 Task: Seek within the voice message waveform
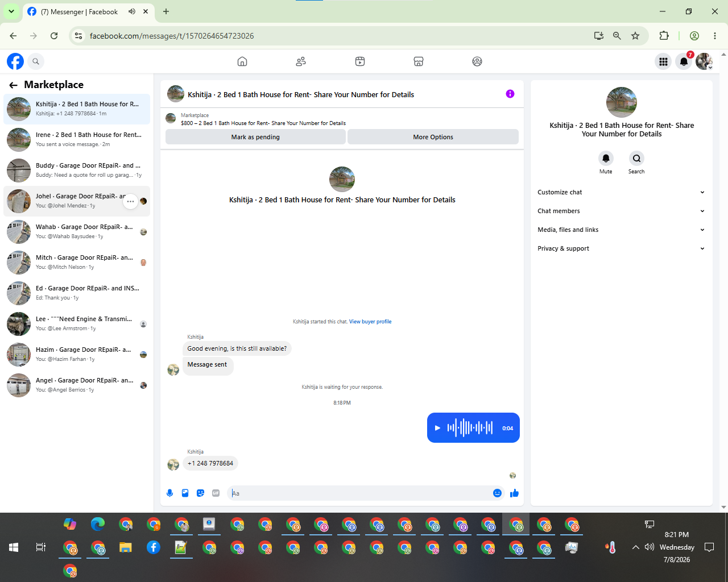(470, 428)
